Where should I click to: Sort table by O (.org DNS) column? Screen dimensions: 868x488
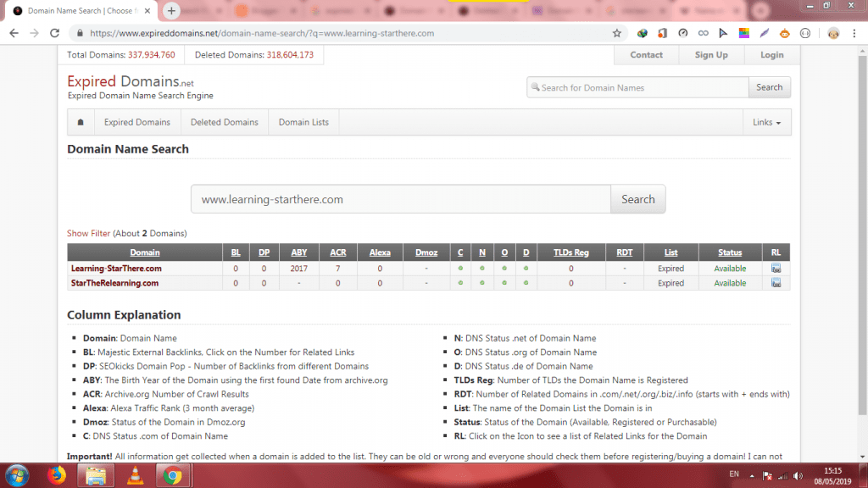tap(504, 252)
